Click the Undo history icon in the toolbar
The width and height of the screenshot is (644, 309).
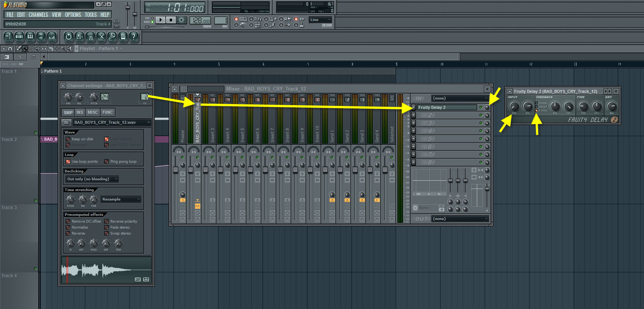coord(68,37)
